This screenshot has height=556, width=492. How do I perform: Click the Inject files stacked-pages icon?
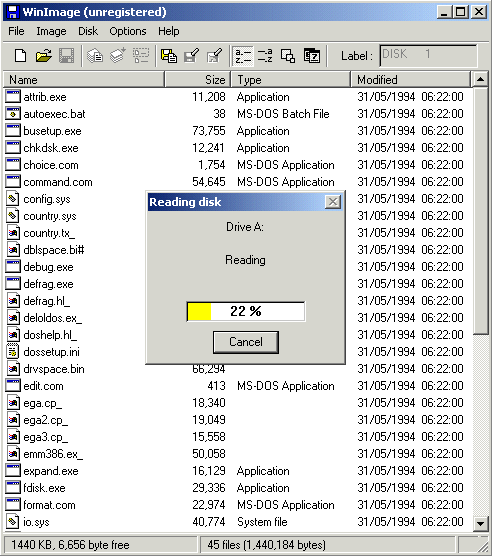pos(95,56)
